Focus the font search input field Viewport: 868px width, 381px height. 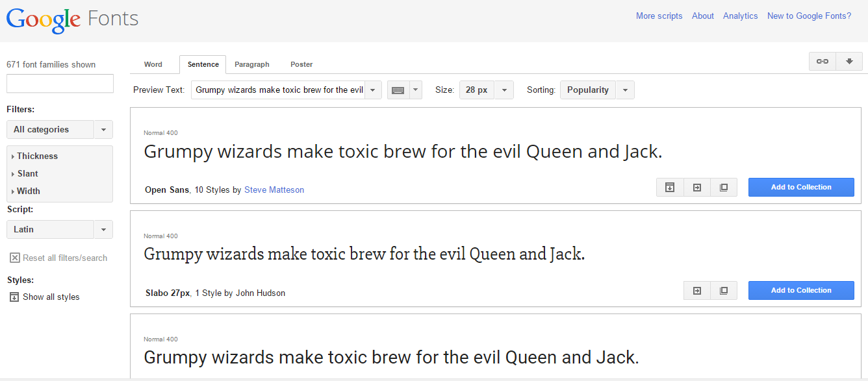[x=60, y=83]
